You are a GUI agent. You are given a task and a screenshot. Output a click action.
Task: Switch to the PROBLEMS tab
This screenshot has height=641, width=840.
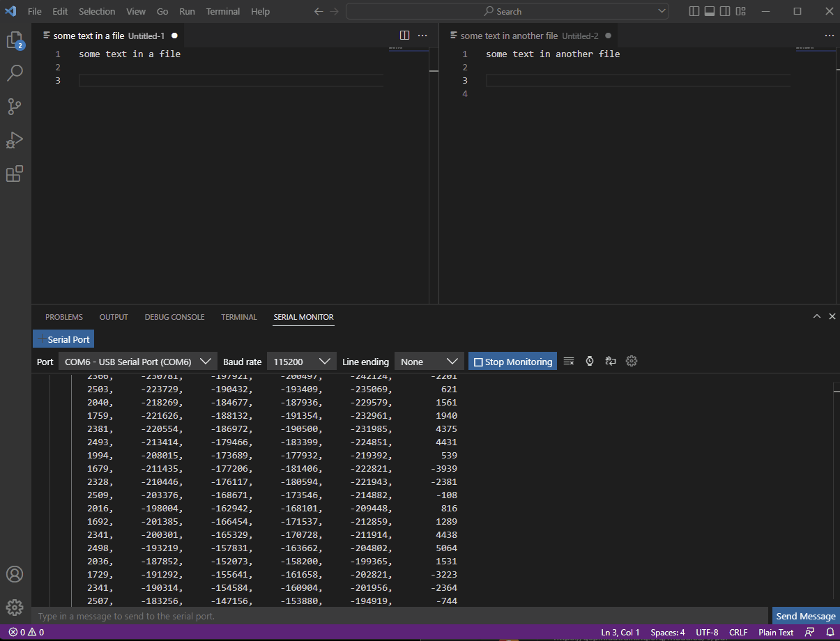point(64,317)
